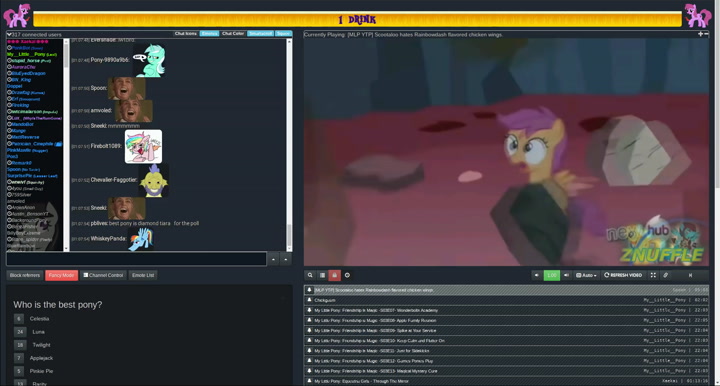Disable Fancy Mode
Screen dimensions: 720x386
62,275
